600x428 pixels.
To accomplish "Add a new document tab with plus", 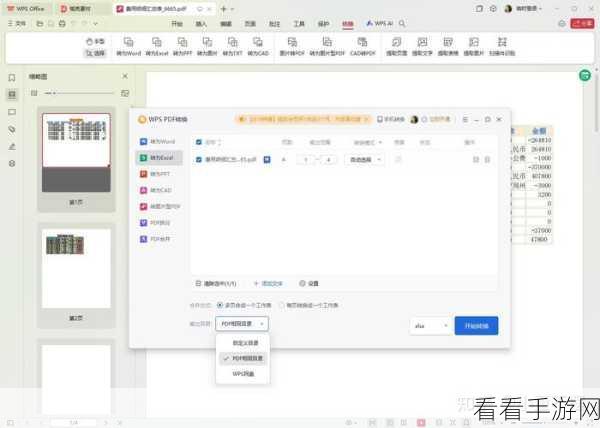I will [x=223, y=8].
